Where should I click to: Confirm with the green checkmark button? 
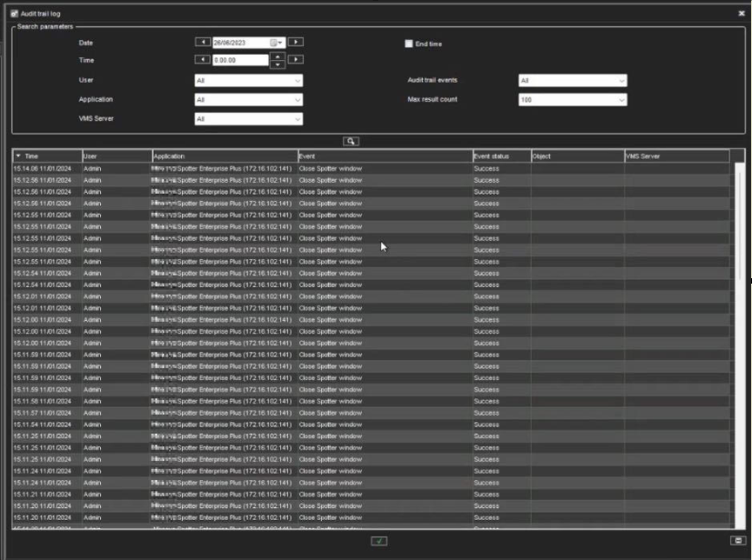click(x=379, y=541)
